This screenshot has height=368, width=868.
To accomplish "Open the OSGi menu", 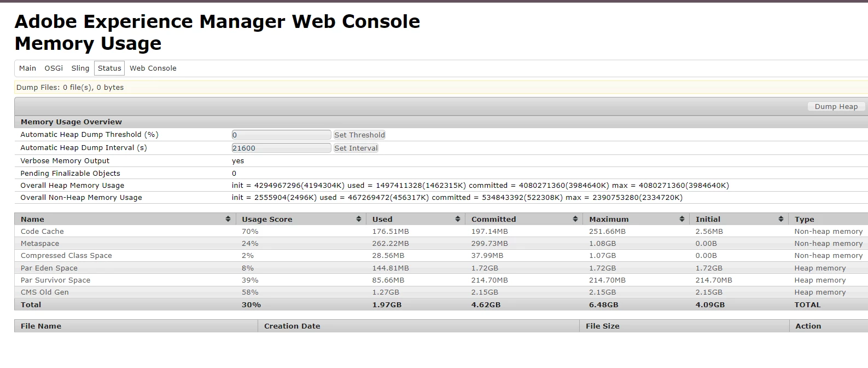I will point(54,68).
